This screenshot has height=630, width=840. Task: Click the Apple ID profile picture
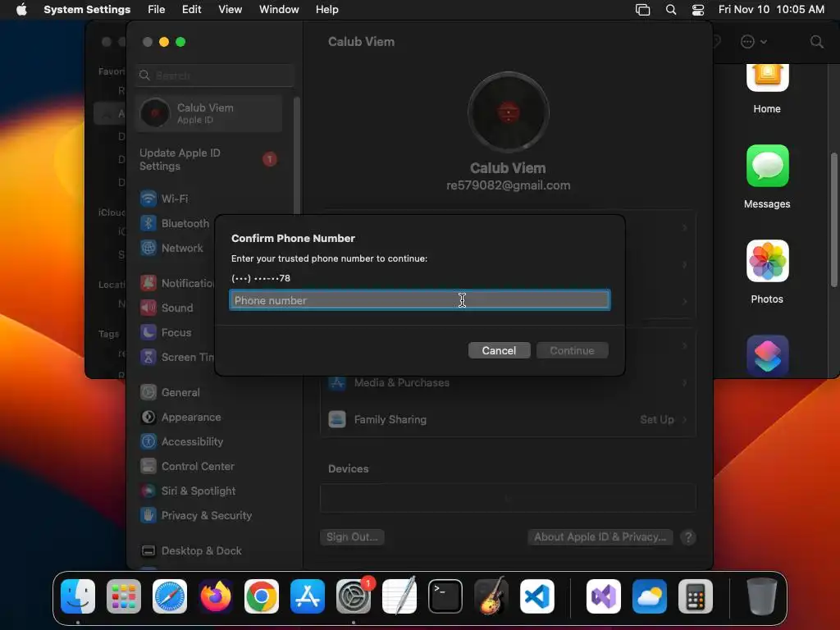coord(508,112)
